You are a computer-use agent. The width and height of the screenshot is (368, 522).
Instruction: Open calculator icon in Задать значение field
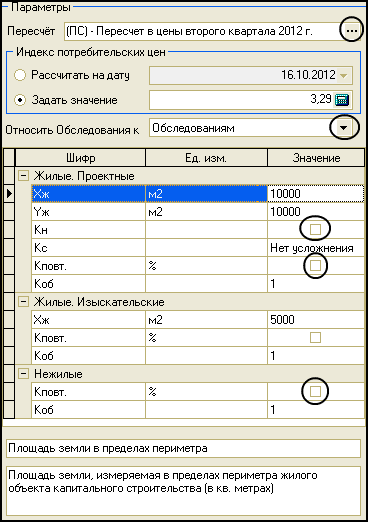click(x=342, y=100)
